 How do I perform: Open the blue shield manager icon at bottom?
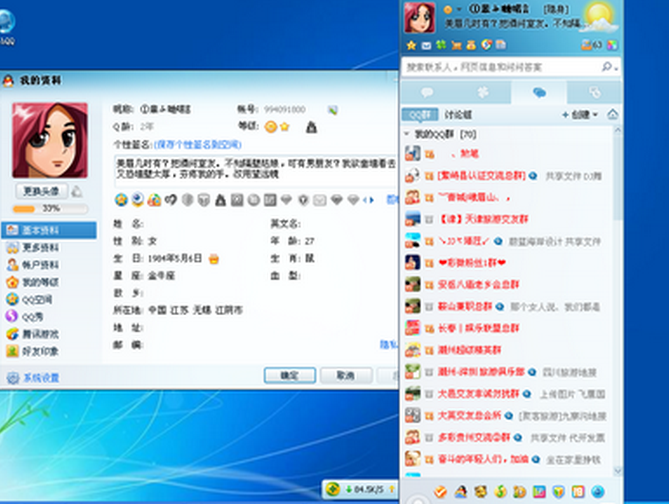click(558, 492)
